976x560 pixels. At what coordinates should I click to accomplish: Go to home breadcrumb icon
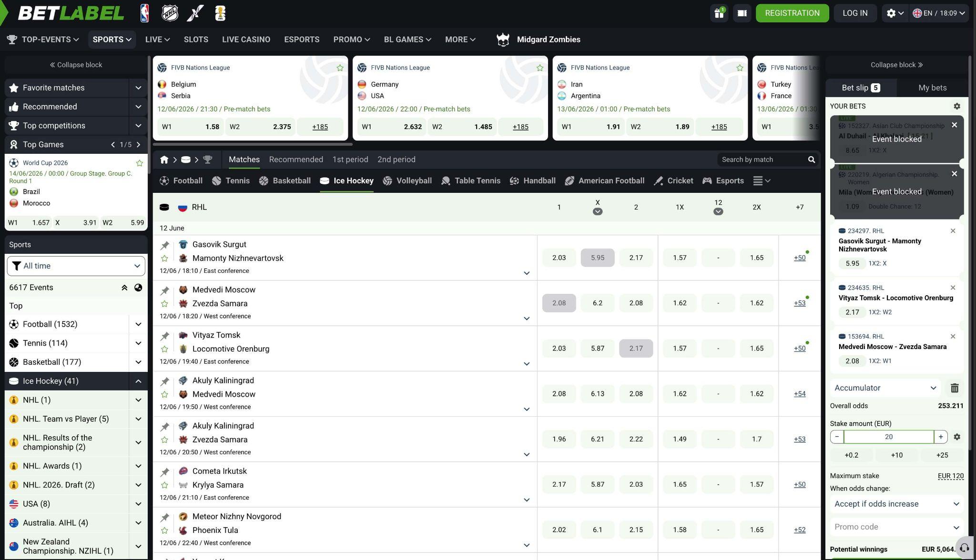(x=164, y=160)
